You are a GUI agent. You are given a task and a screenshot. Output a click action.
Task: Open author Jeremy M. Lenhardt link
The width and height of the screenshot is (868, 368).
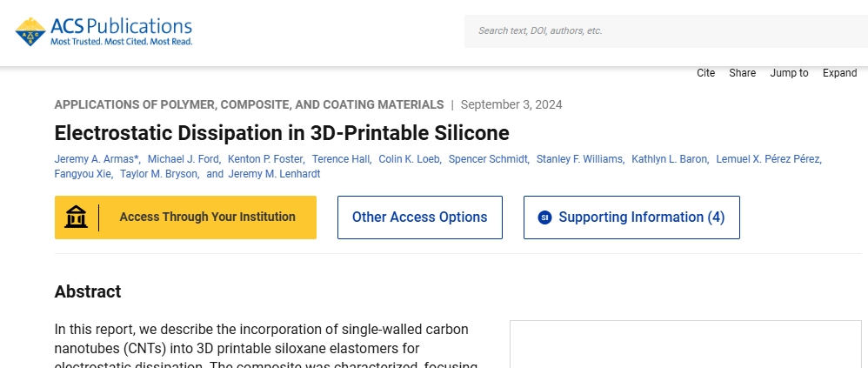274,174
